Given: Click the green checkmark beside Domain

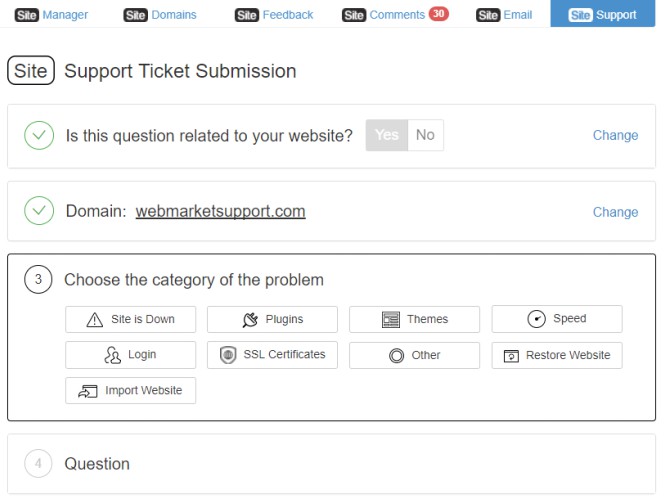Looking at the screenshot, I should tap(39, 210).
